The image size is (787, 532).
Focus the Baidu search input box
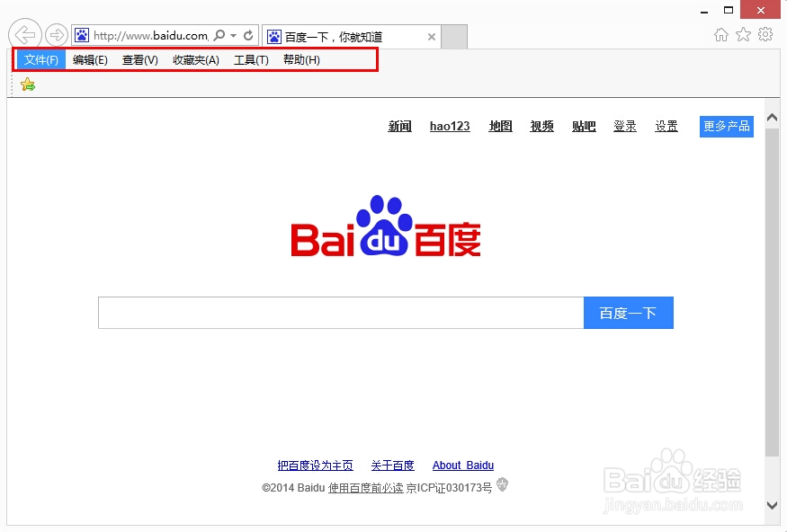(x=341, y=313)
